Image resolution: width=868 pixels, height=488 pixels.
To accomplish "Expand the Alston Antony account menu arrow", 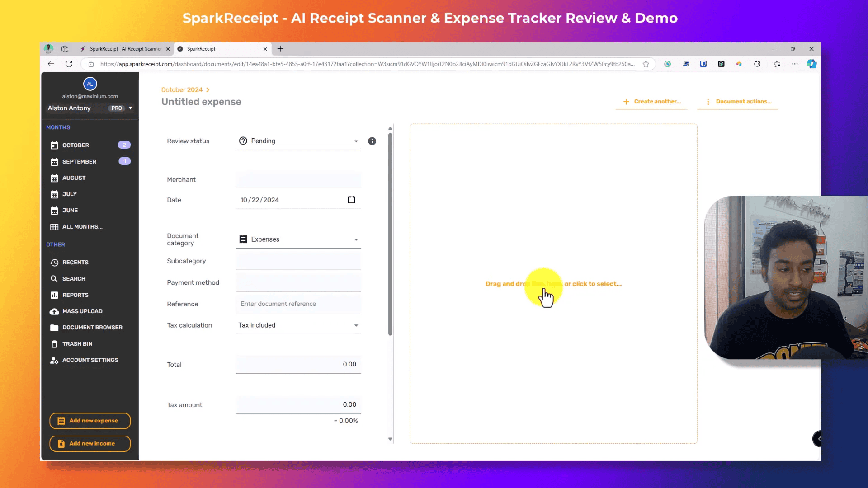I will pos(130,108).
